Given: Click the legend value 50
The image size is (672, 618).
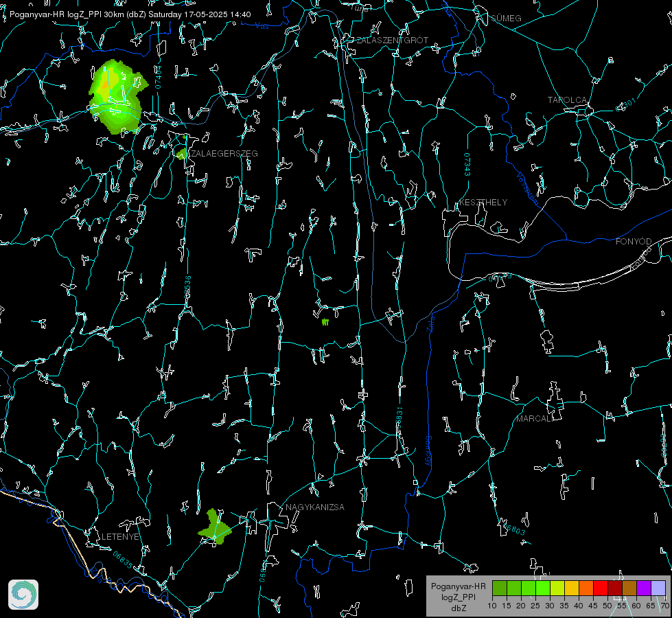Looking at the screenshot, I should (x=607, y=606).
